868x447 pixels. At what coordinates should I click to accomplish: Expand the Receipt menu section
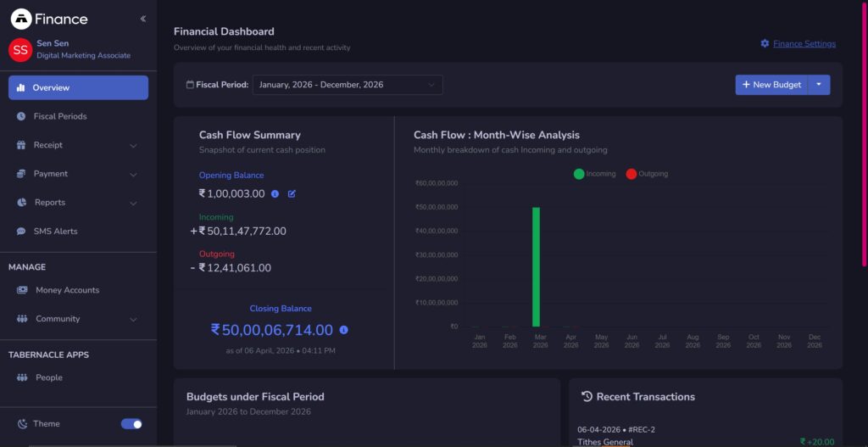(78, 145)
